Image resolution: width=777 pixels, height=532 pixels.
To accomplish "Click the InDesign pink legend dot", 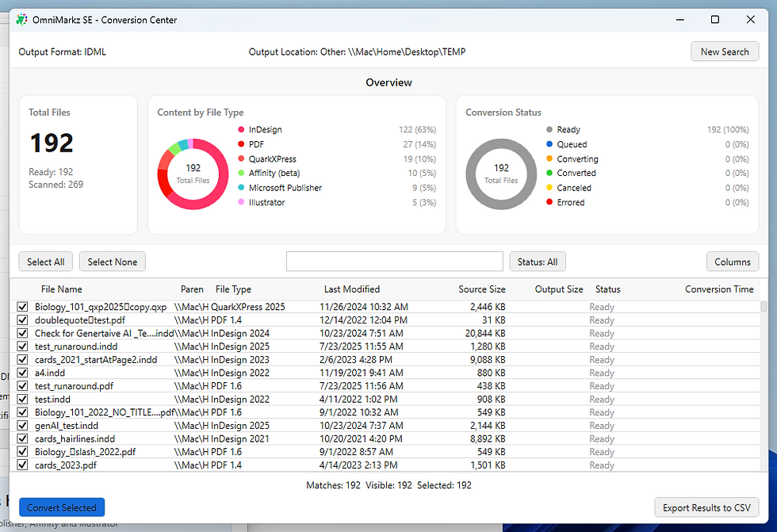I will [x=241, y=129].
